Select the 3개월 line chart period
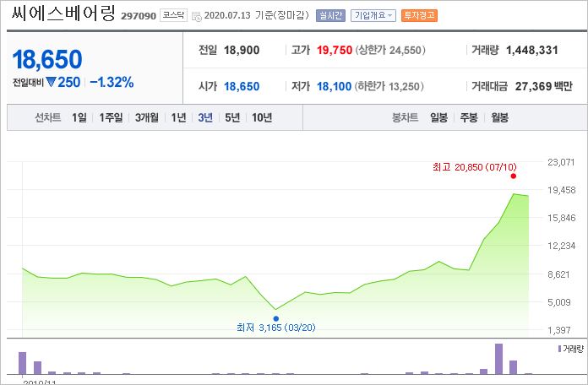 click(147, 117)
